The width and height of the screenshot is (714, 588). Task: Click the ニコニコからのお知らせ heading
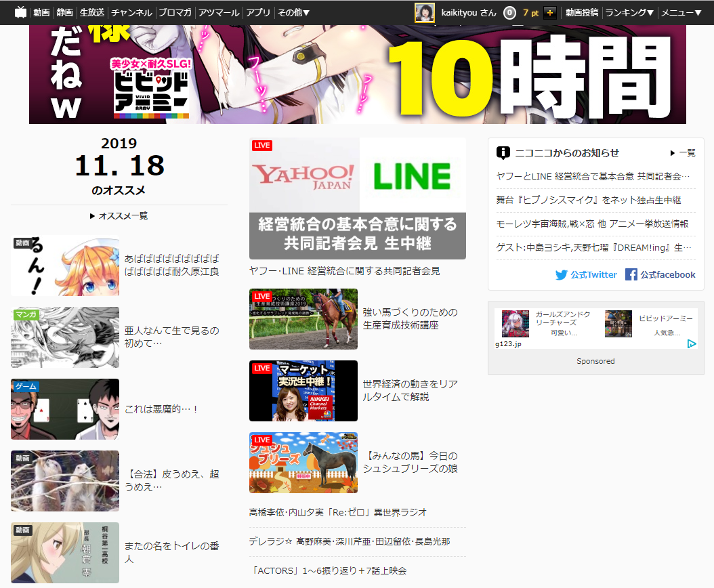pyautogui.click(x=567, y=153)
